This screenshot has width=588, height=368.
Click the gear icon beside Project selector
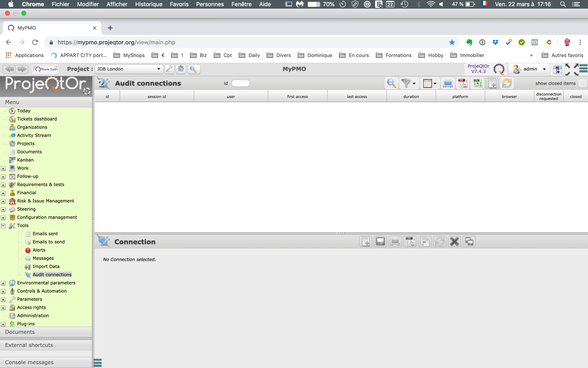(181, 69)
